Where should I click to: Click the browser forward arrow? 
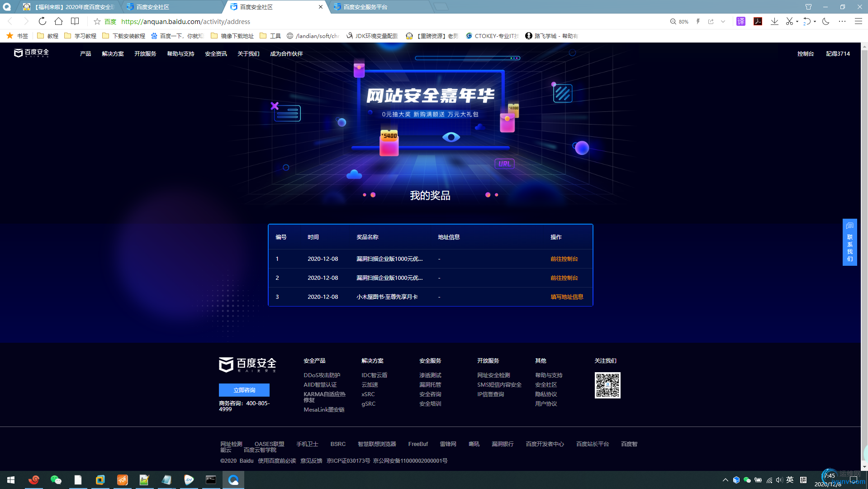pos(26,21)
